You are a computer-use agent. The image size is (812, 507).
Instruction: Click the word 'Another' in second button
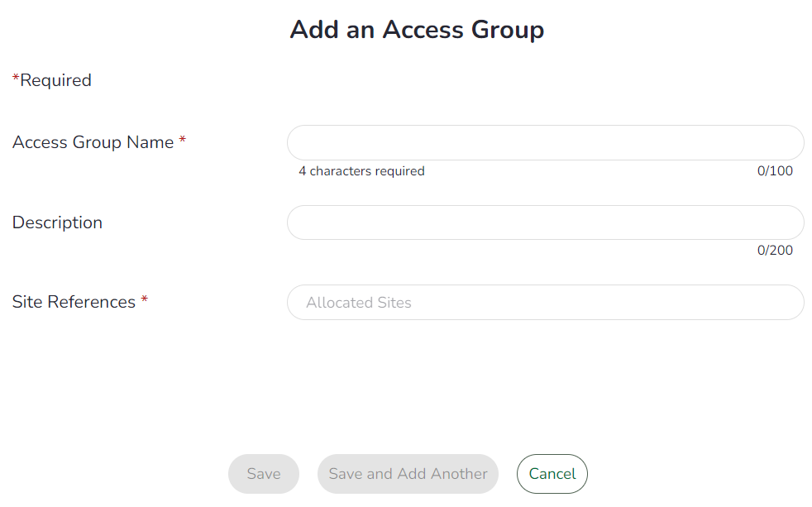tap(459, 474)
